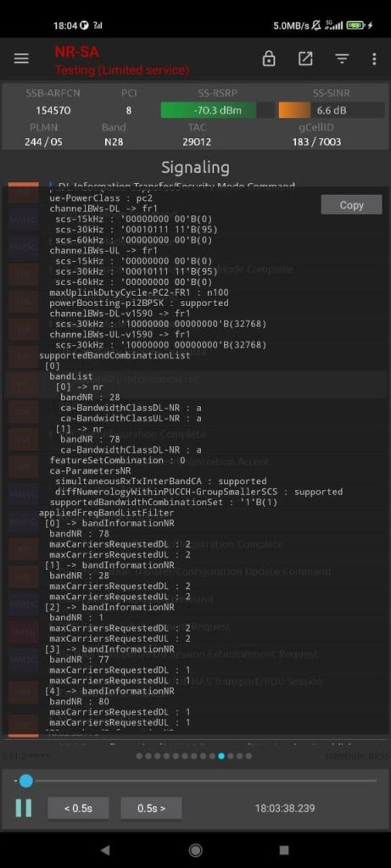
Task: Open the filter icon in toolbar
Action: pos(343,58)
